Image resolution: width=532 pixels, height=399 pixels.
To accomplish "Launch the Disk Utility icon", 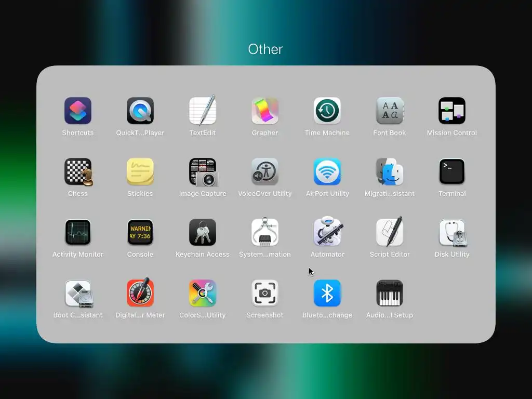I will [x=453, y=232].
